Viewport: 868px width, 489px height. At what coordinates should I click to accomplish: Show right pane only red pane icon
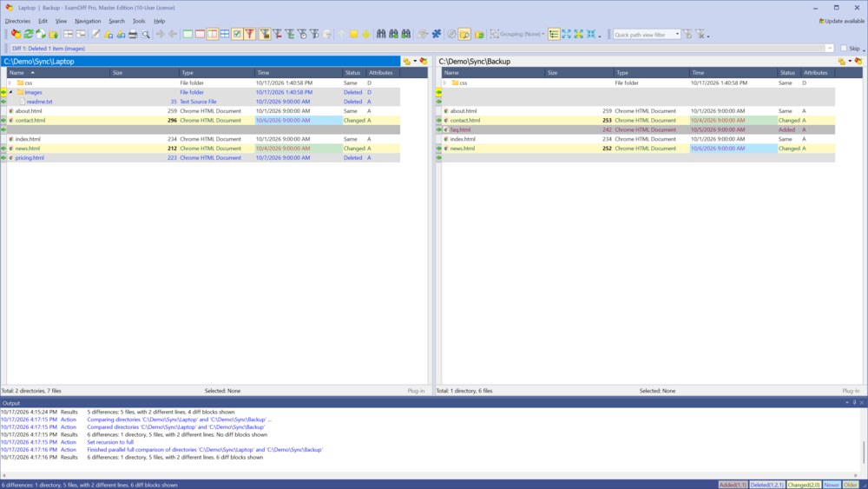(200, 35)
